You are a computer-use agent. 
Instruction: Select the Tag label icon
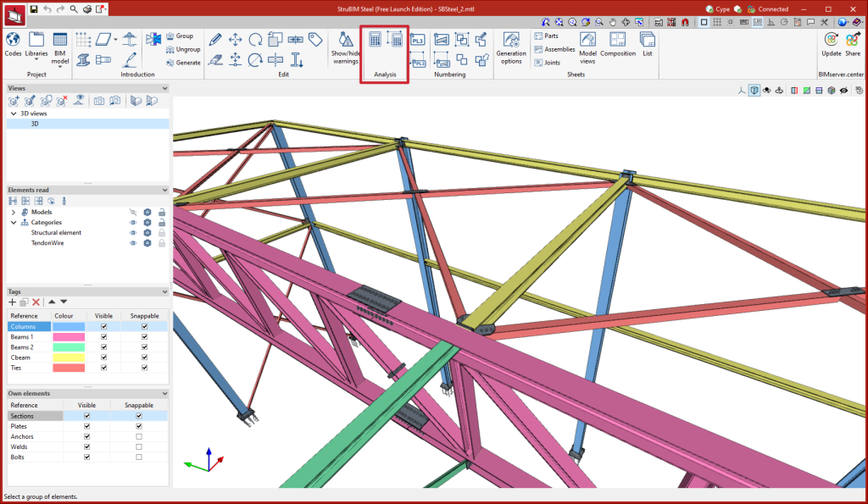pos(315,39)
